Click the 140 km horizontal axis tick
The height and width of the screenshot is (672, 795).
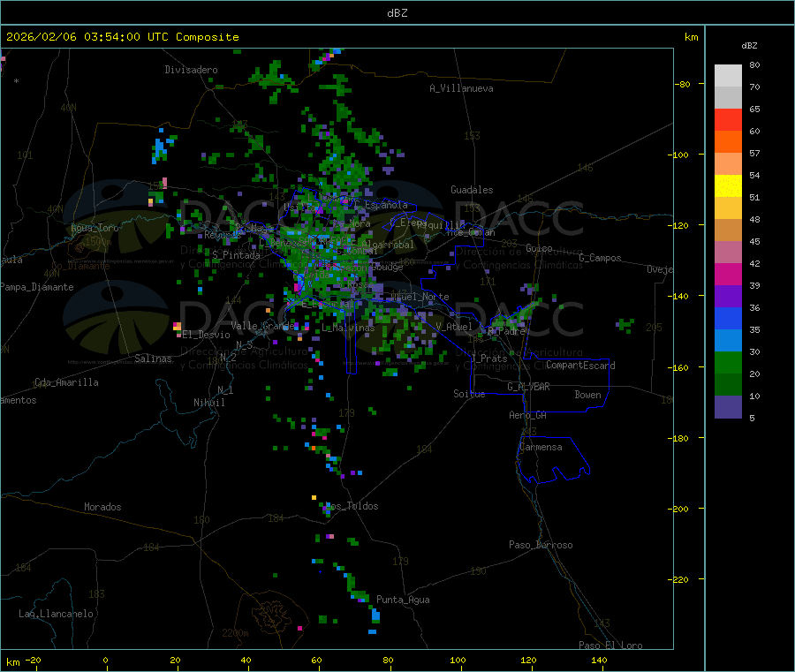pos(599,660)
